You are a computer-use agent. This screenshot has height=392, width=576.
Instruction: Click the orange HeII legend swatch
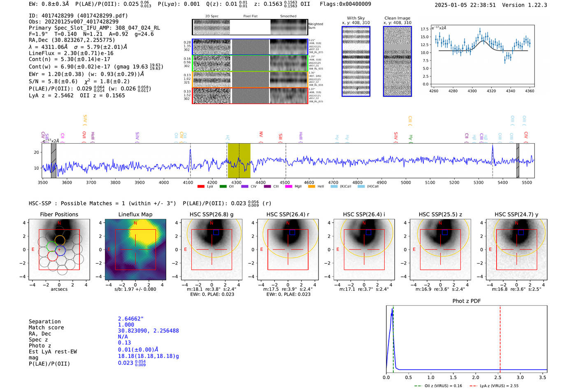click(x=311, y=186)
